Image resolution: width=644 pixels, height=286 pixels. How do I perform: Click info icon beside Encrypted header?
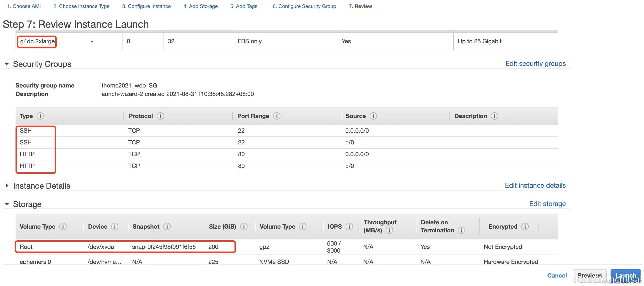pos(525,226)
